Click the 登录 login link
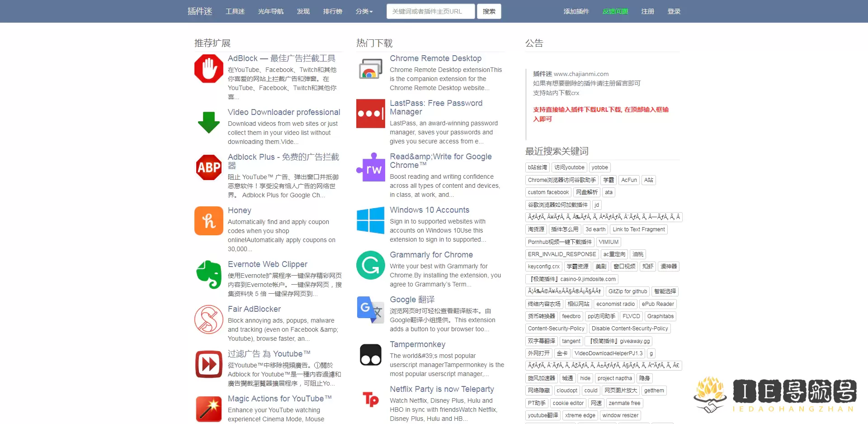Image resolution: width=868 pixels, height=424 pixels. pos(674,11)
